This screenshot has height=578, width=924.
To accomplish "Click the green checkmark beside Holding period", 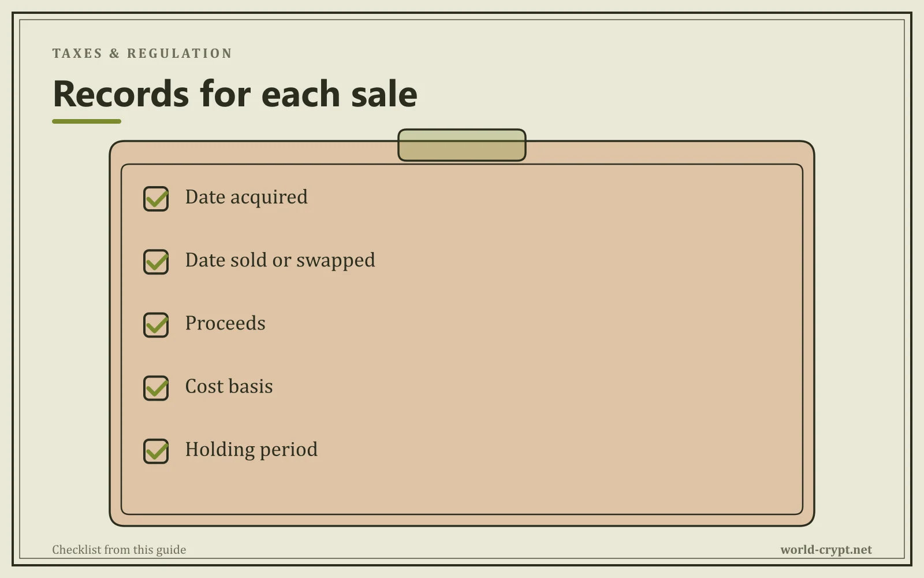I will click(157, 450).
